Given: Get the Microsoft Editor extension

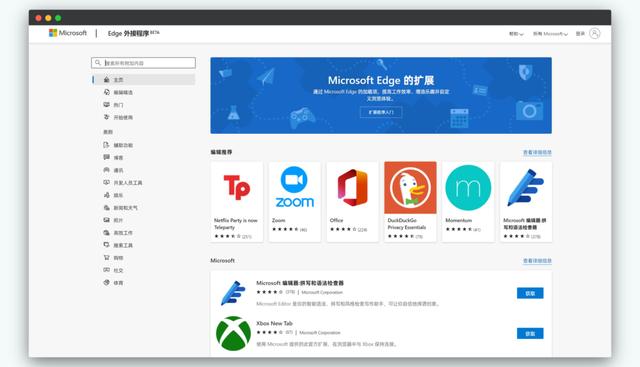Looking at the screenshot, I should [x=530, y=293].
